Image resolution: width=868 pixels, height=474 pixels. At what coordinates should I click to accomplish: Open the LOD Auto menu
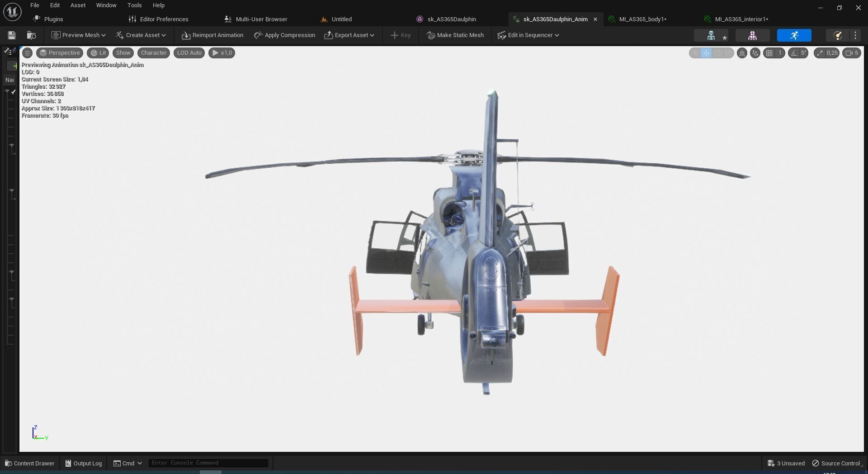(189, 53)
